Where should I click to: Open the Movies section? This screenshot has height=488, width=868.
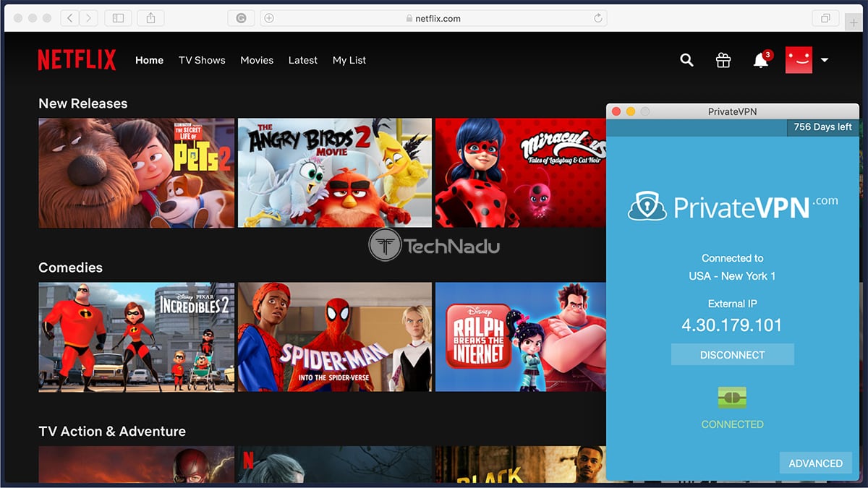click(257, 60)
